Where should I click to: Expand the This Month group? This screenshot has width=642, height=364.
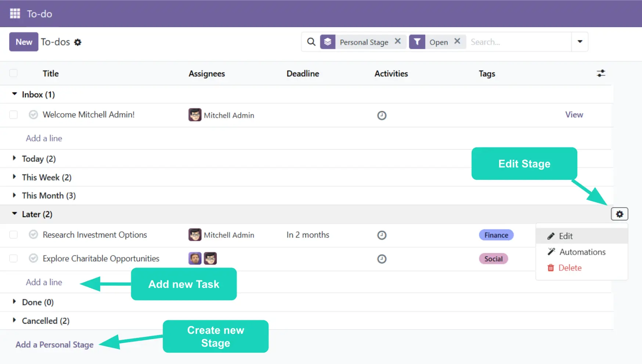tap(14, 195)
